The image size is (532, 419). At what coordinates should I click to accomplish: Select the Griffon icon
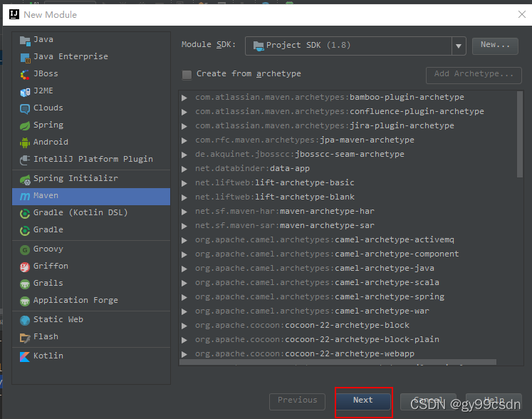(x=25, y=267)
